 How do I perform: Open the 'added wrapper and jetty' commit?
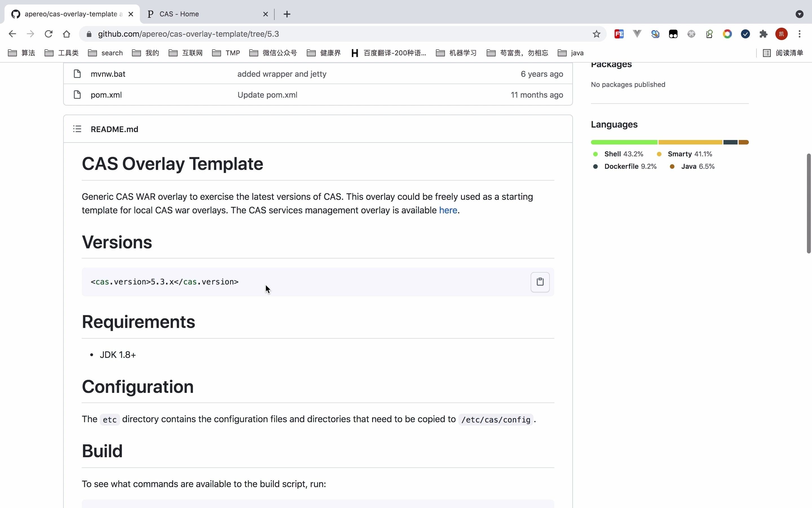click(282, 74)
